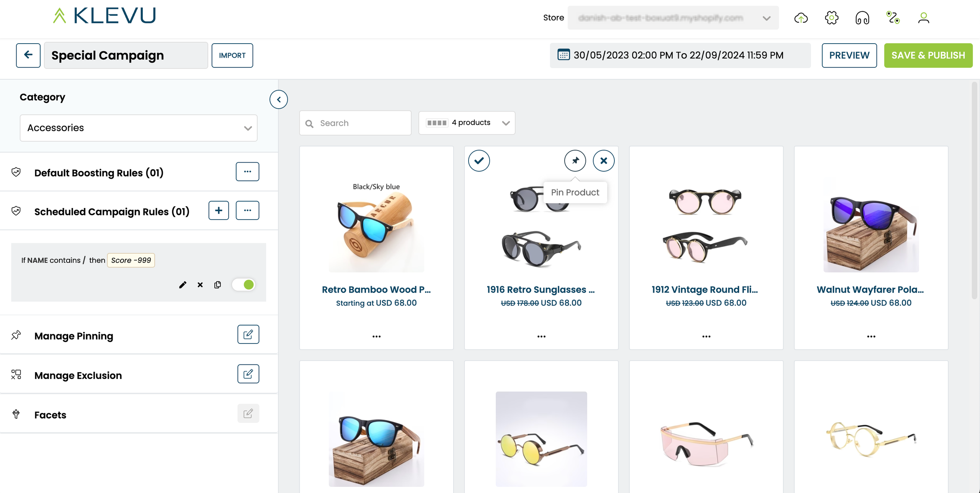Open the Store selector dropdown
The height and width of the screenshot is (493, 980).
point(673,18)
